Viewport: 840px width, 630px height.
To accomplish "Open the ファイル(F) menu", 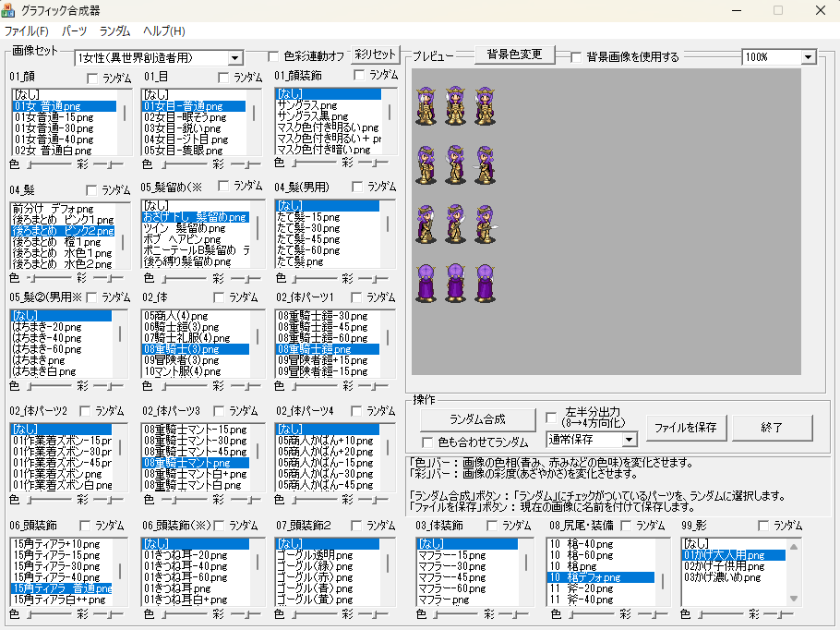I will (27, 31).
